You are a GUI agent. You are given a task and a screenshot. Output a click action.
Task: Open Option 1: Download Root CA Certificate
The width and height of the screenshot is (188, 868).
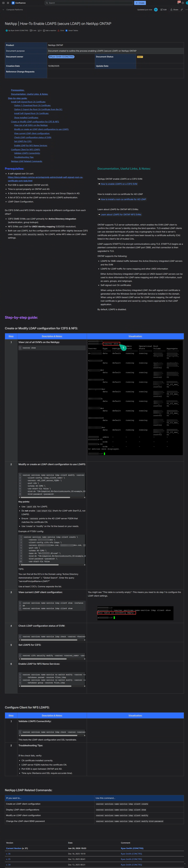tap(32, 106)
